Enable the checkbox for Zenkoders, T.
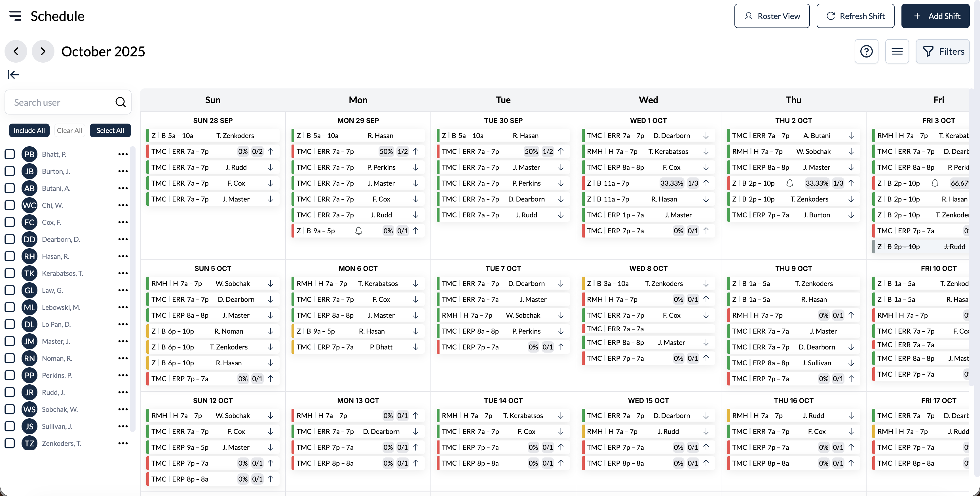The height and width of the screenshot is (496, 980). 10,443
